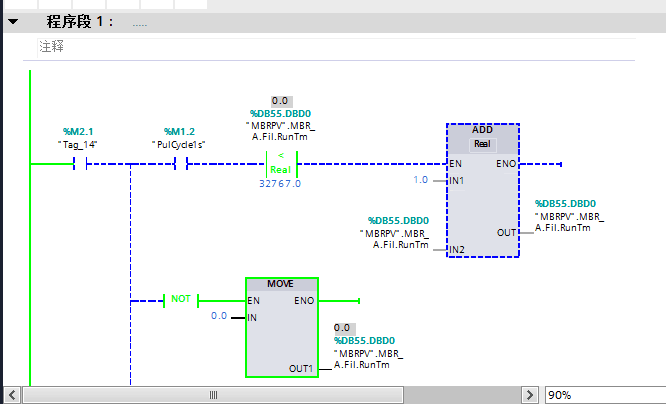Select the NOT inverter contact
The height and width of the screenshot is (404, 666).
click(181, 300)
